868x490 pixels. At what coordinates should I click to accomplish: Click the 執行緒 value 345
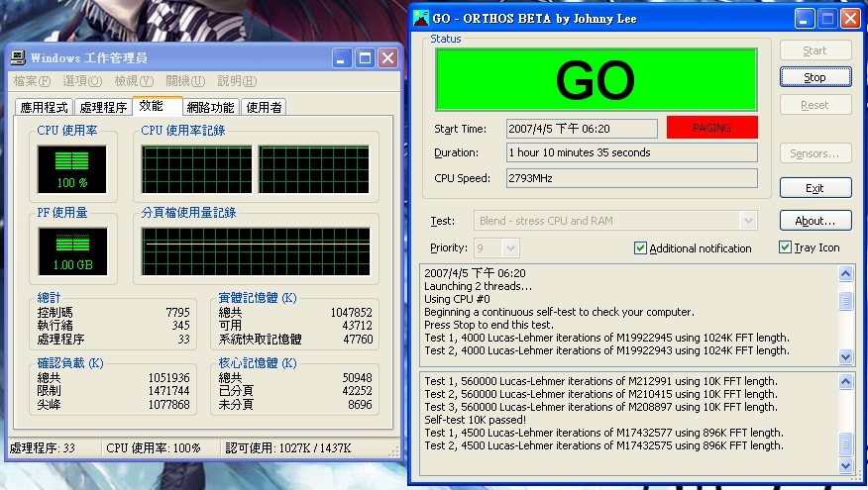[x=181, y=326]
